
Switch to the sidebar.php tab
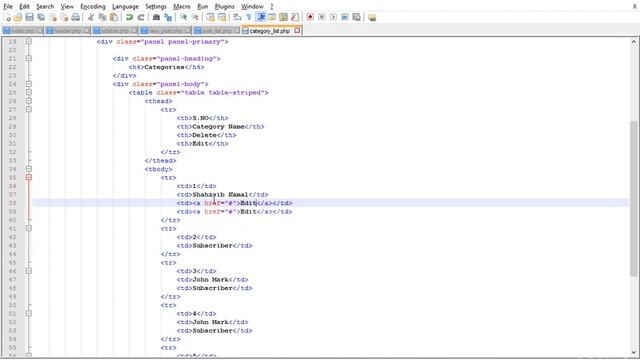tap(115, 31)
